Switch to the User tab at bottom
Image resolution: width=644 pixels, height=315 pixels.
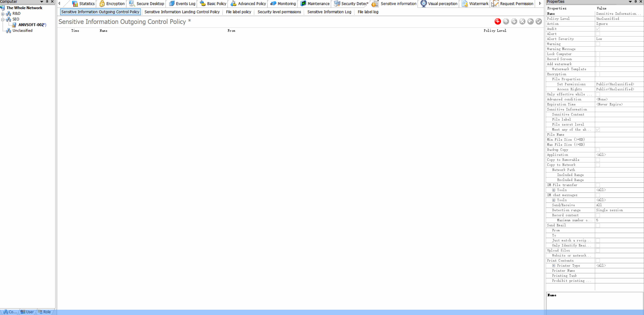(x=27, y=312)
